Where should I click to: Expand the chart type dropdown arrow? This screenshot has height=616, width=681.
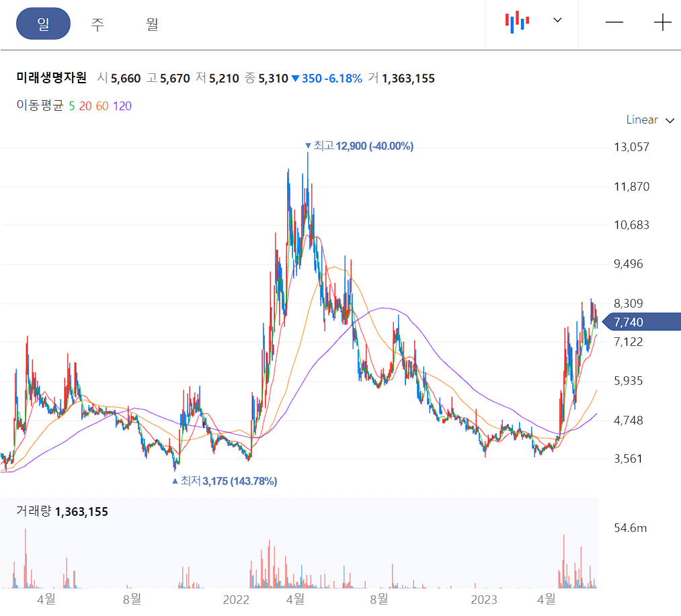pyautogui.click(x=558, y=20)
